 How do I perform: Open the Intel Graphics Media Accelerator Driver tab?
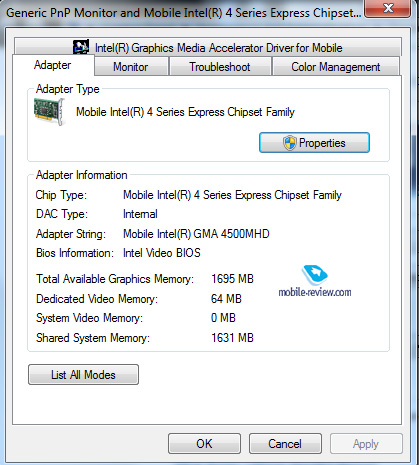tap(208, 47)
